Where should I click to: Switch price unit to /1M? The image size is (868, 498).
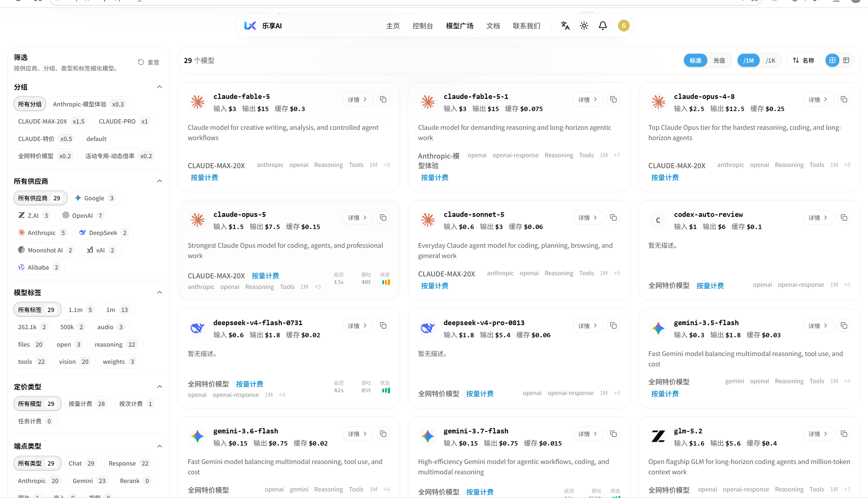pyautogui.click(x=748, y=61)
